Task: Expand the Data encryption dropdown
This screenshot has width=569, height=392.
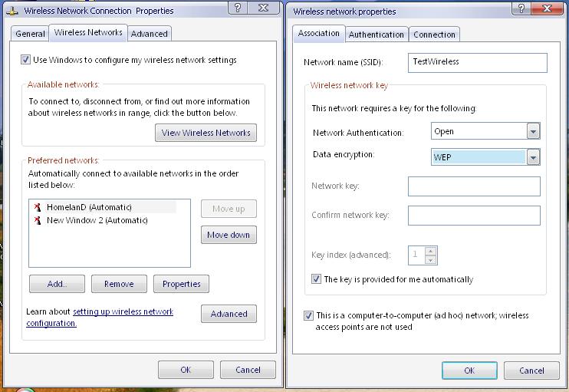Action: 533,157
